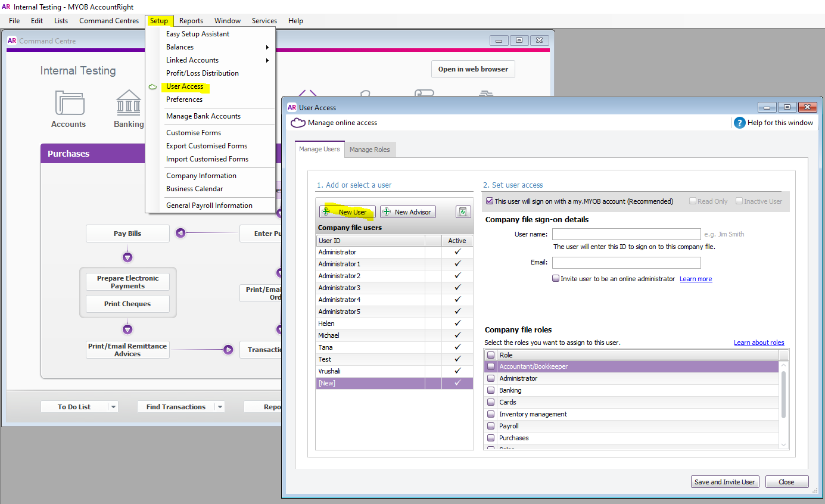Screen dimensions: 825x504
Task: Switch to the Manage Roles tab
Action: [x=369, y=150]
